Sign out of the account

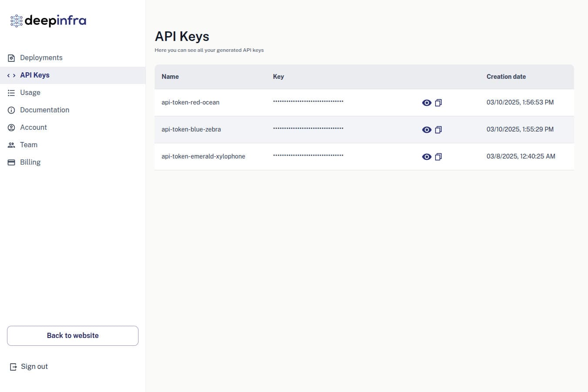34,367
